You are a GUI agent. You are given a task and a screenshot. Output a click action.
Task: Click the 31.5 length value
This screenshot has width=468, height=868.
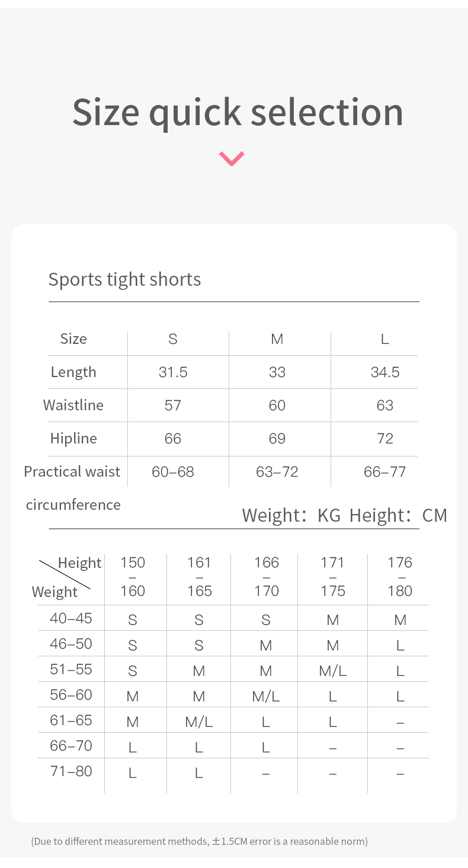173,372
